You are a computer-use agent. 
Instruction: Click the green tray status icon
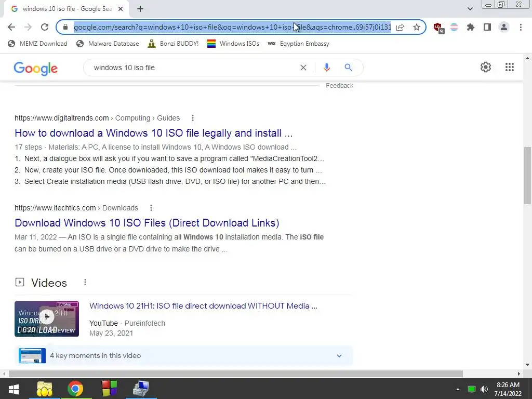coord(471,389)
